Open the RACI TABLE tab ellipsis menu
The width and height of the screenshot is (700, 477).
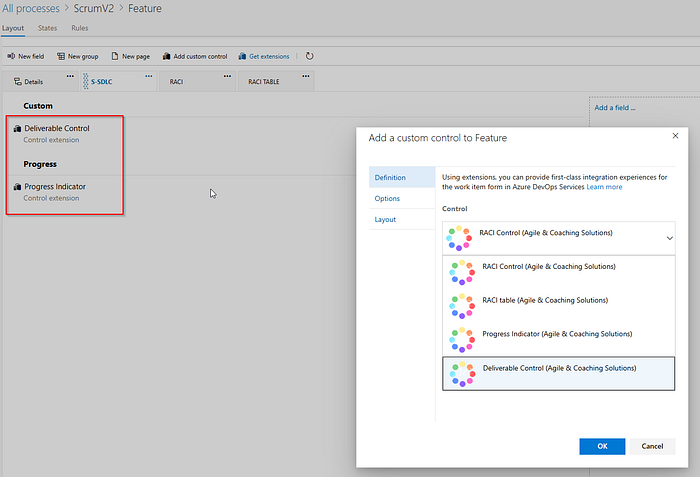pos(306,76)
